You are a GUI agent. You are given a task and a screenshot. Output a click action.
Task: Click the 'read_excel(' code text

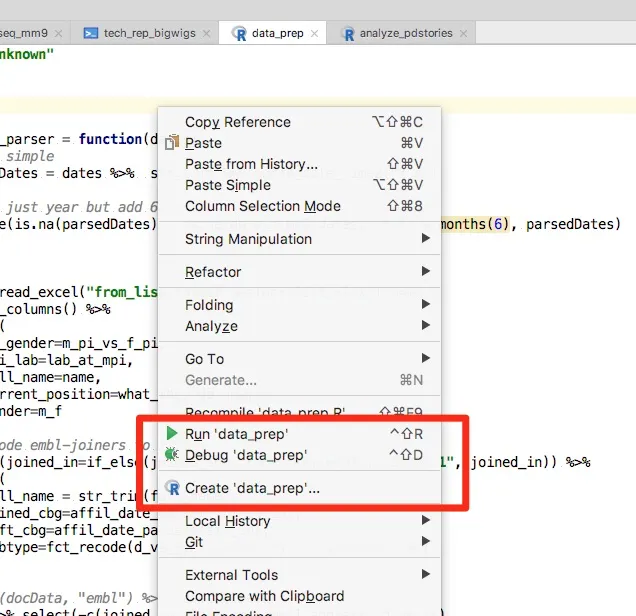pos(42,292)
